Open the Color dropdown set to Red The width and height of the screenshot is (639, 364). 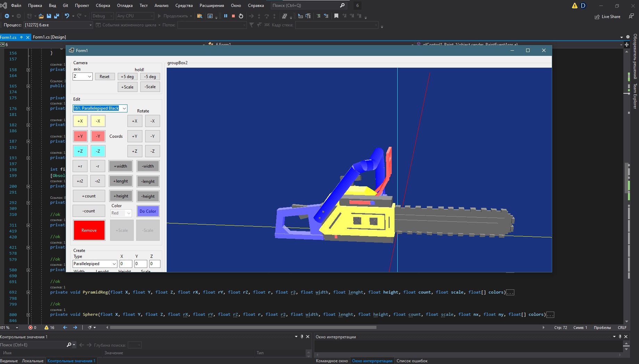[121, 213]
